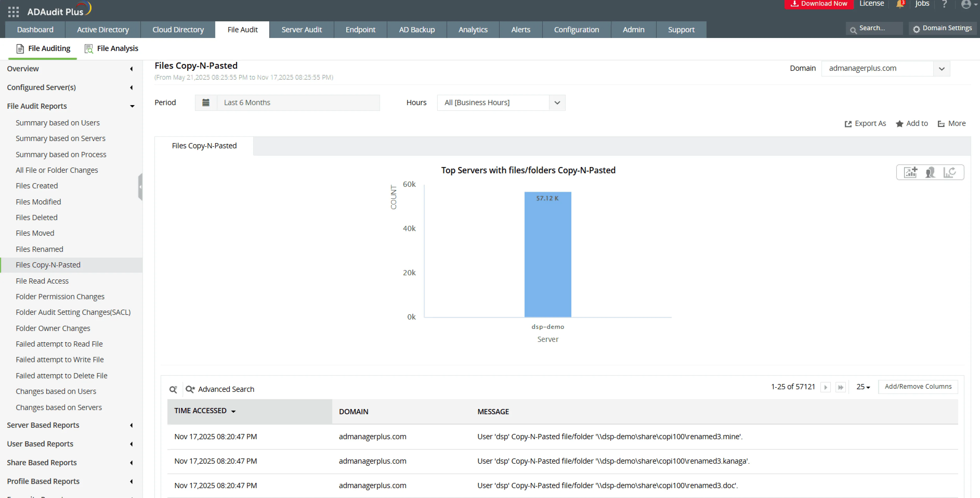Open Domain Settings
Screen dimensions: 980x498
943,29
